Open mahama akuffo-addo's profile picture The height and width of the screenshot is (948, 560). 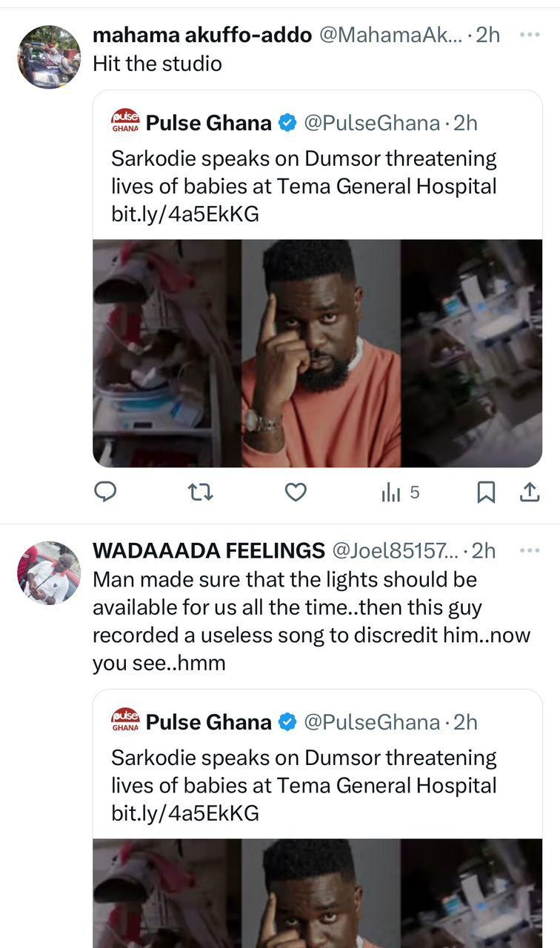[x=49, y=57]
